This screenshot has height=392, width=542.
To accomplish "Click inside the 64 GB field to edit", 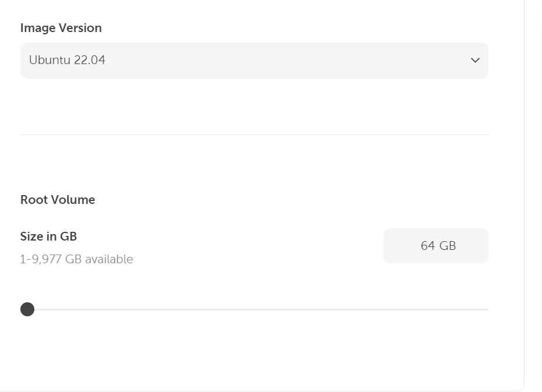I will tap(435, 245).
